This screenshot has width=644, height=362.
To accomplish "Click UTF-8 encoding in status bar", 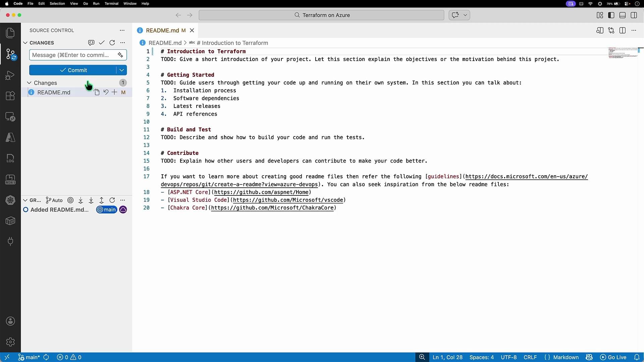I will (508, 357).
